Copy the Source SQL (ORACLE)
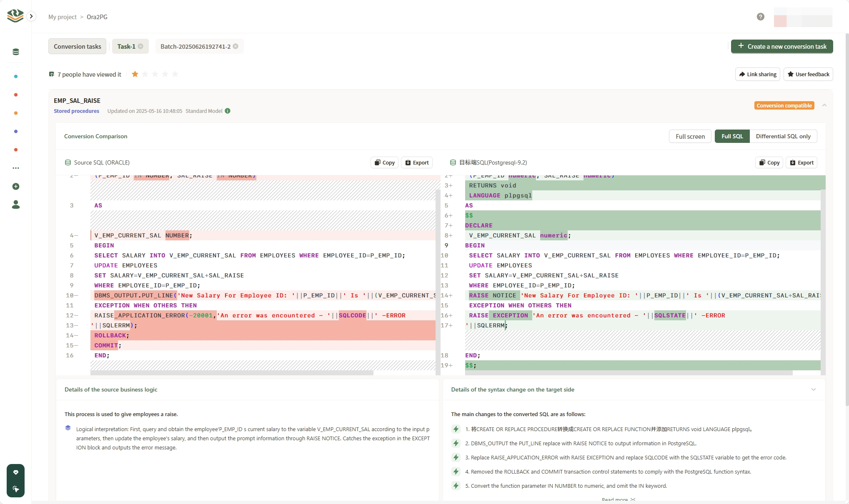 [385, 162]
